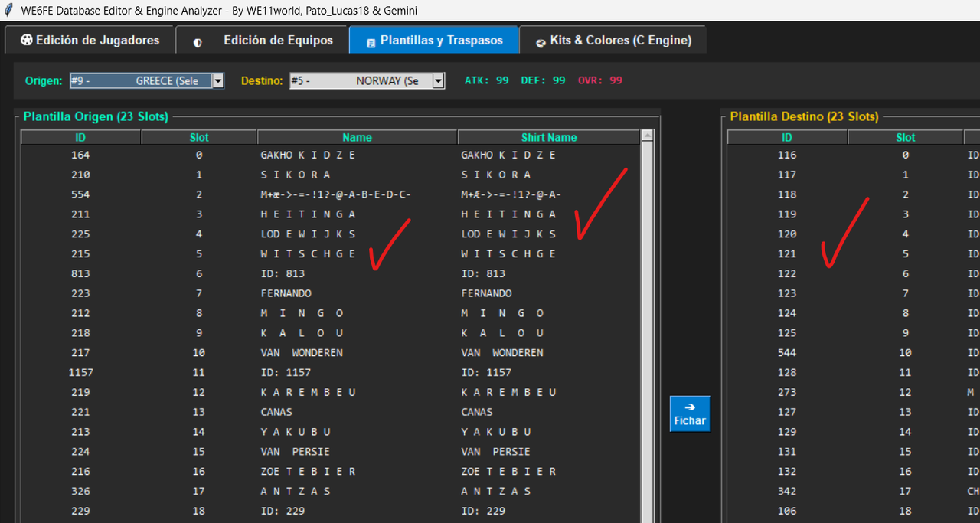Sort origin table by ID column header
Viewport: 980px width, 523px height.
pos(80,137)
